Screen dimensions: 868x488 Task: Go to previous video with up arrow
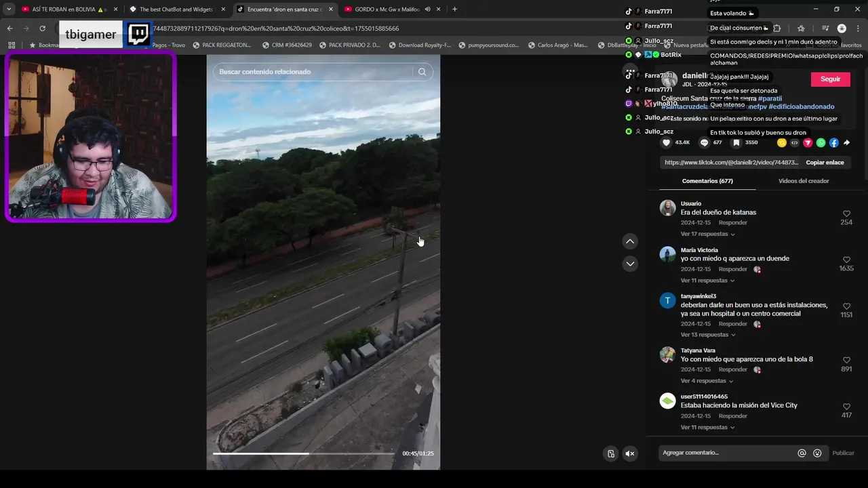click(x=630, y=241)
